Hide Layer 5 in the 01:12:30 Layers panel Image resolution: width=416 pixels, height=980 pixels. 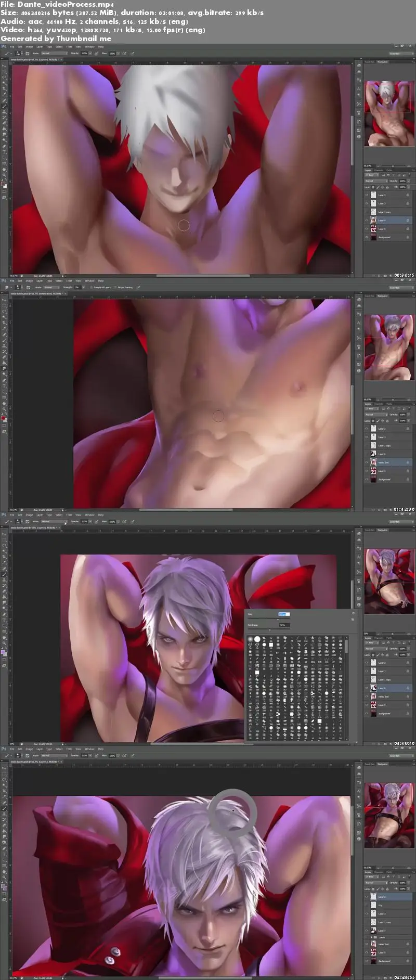(367, 471)
